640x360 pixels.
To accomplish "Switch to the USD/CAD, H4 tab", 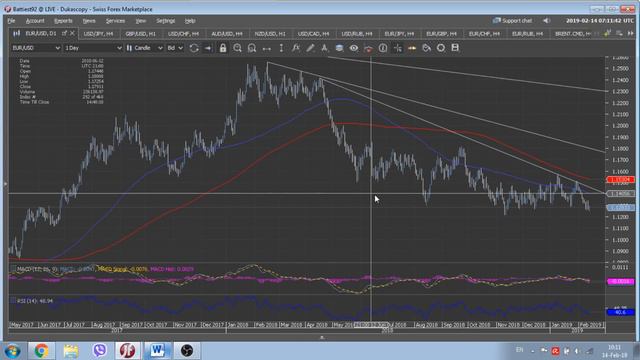I will click(x=313, y=33).
